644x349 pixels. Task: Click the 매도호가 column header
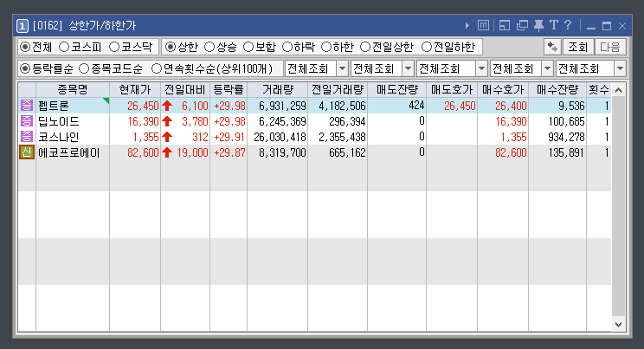[x=452, y=89]
